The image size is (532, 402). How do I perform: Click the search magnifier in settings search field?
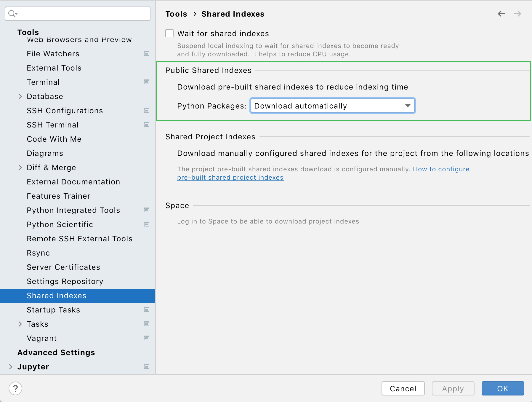pos(12,14)
